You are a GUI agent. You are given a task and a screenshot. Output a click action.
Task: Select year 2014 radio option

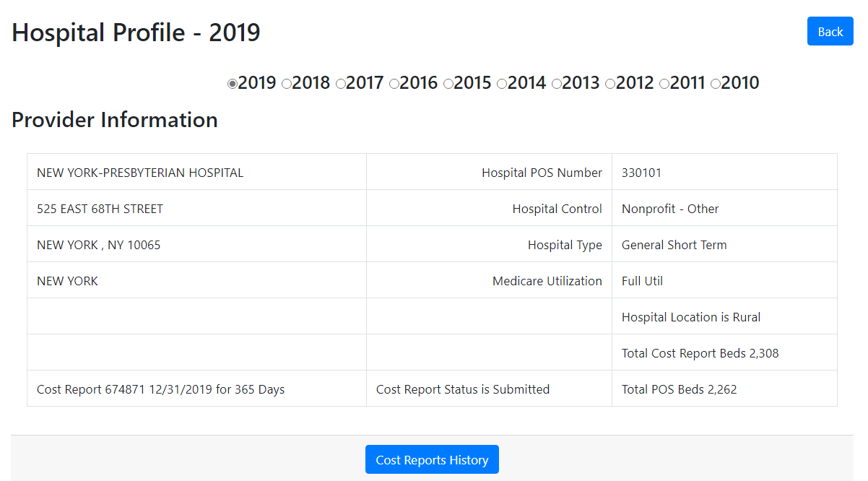502,84
